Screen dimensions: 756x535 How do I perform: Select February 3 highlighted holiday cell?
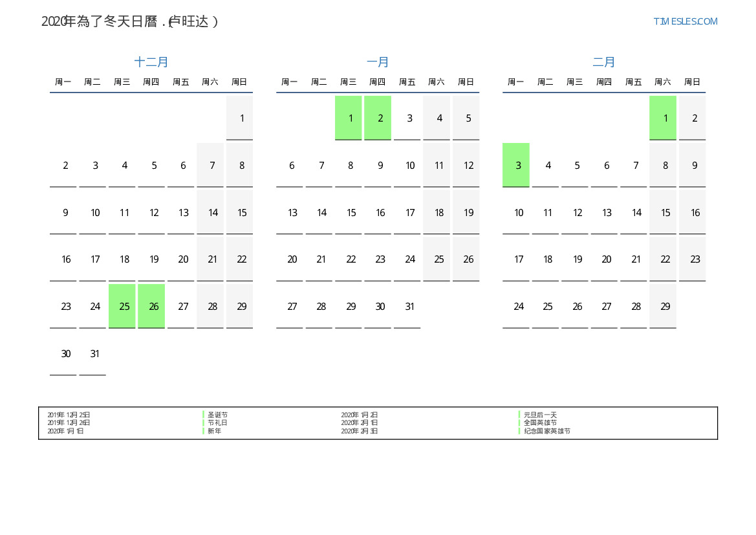(516, 165)
